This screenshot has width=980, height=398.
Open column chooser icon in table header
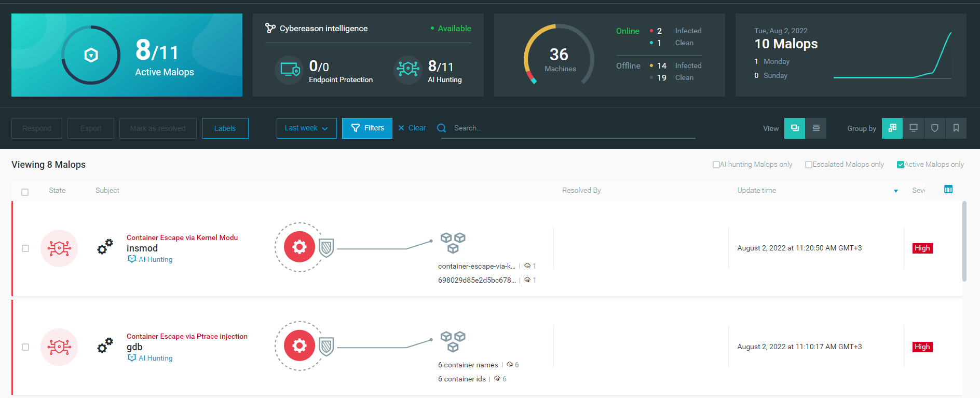click(x=948, y=190)
